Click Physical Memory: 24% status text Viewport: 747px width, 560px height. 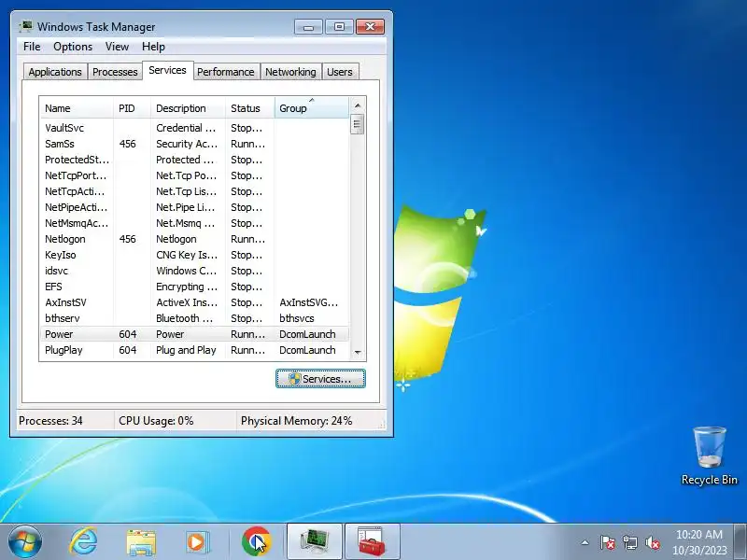pyautogui.click(x=296, y=421)
